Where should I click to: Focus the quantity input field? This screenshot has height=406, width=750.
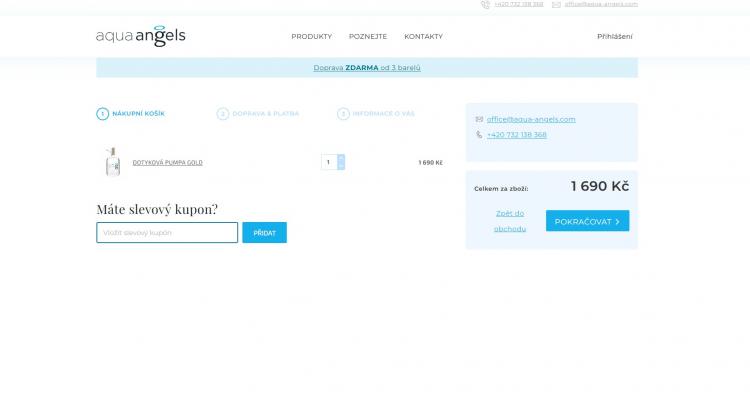(x=329, y=162)
